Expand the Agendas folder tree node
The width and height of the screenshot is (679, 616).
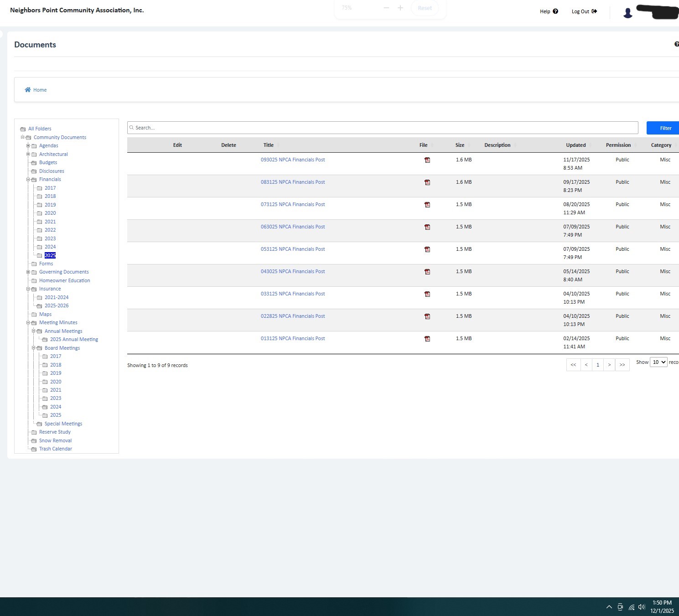[x=28, y=146]
